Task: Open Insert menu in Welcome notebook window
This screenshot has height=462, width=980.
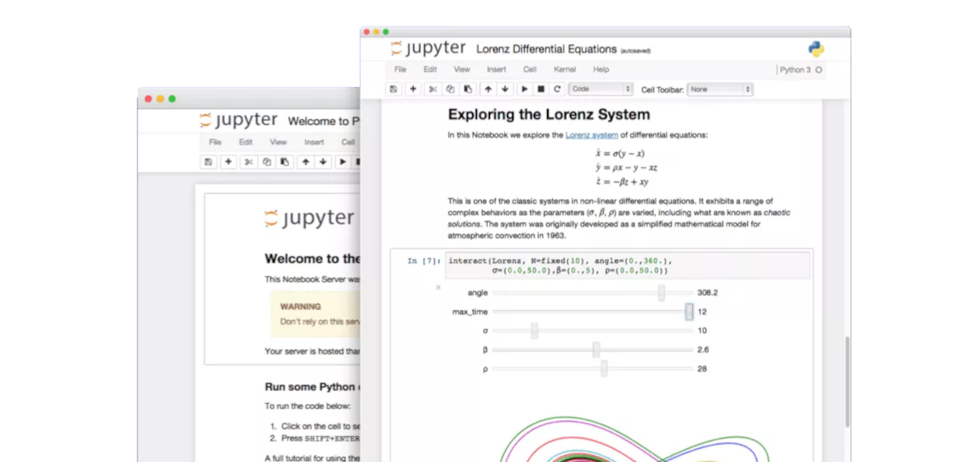Action: point(314,142)
